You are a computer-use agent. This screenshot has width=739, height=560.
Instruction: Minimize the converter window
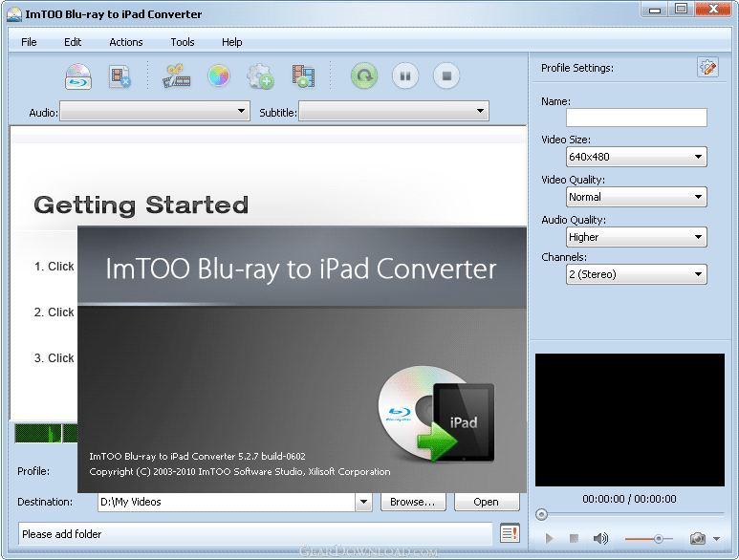pyautogui.click(x=655, y=10)
